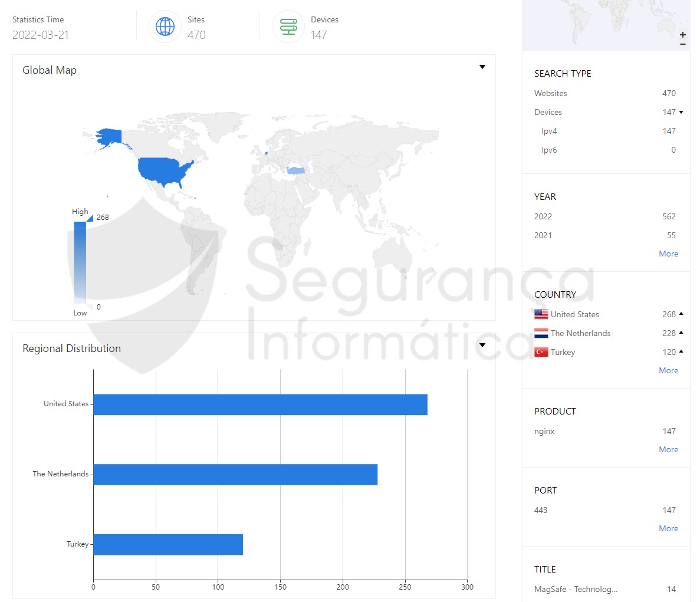The height and width of the screenshot is (602, 700).
Task: Click the Turkey flag icon
Action: [x=541, y=352]
